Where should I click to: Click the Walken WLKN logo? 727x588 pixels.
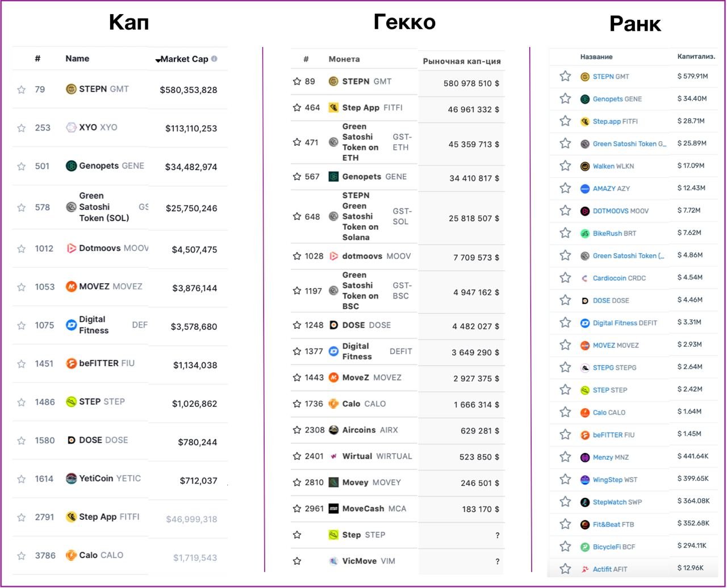tap(585, 166)
